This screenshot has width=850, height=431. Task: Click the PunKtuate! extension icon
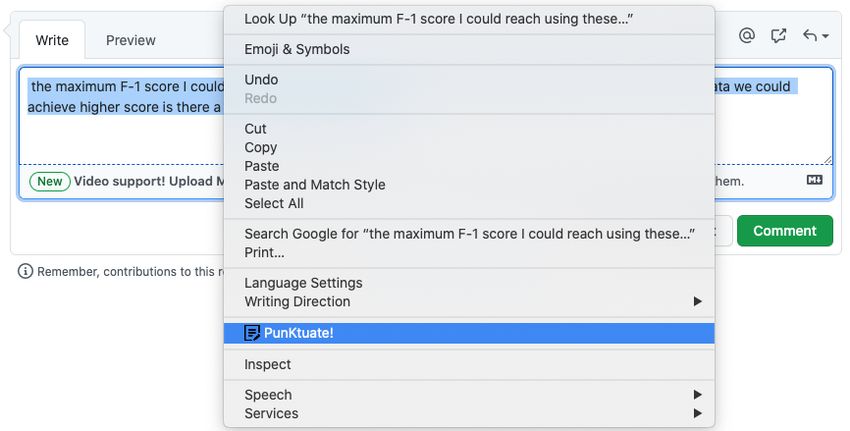(x=252, y=333)
